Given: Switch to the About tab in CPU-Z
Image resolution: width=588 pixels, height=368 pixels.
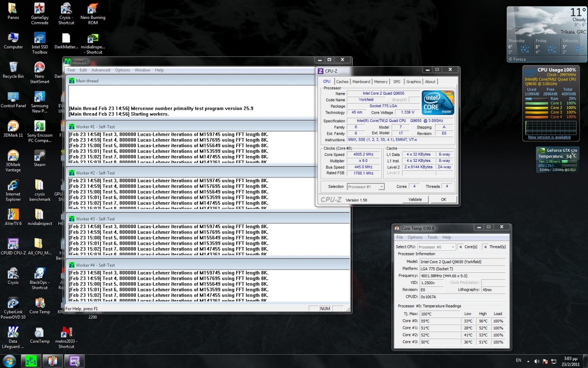Looking at the screenshot, I should click(x=430, y=81).
